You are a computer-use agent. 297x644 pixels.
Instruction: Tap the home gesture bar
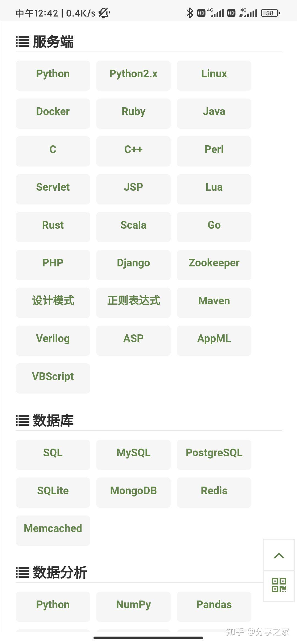(148, 638)
